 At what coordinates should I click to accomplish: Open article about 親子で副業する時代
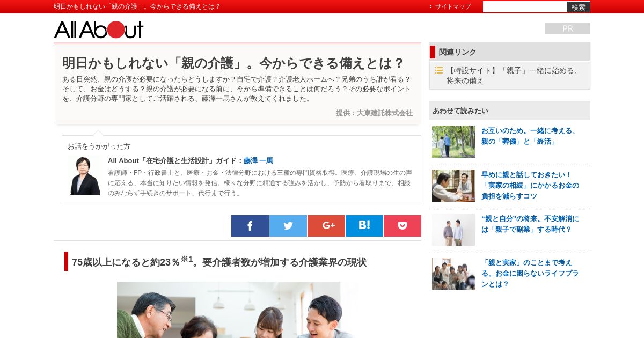pyautogui.click(x=530, y=224)
